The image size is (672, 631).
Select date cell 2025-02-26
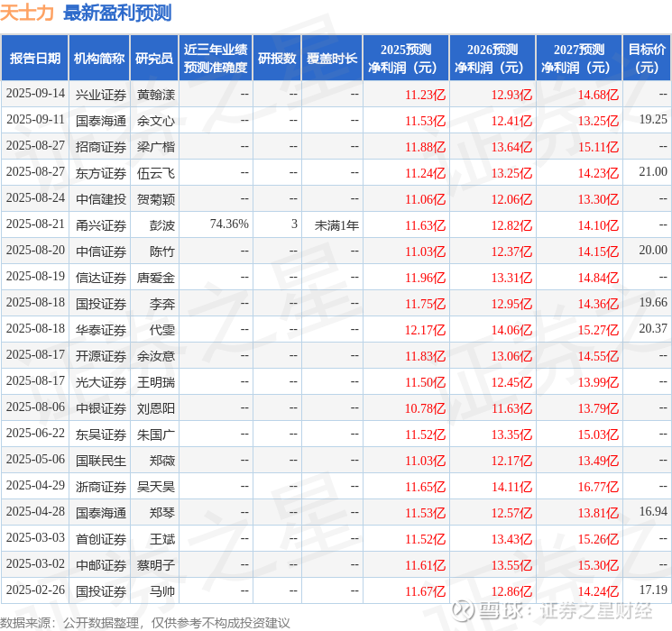(x=35, y=590)
